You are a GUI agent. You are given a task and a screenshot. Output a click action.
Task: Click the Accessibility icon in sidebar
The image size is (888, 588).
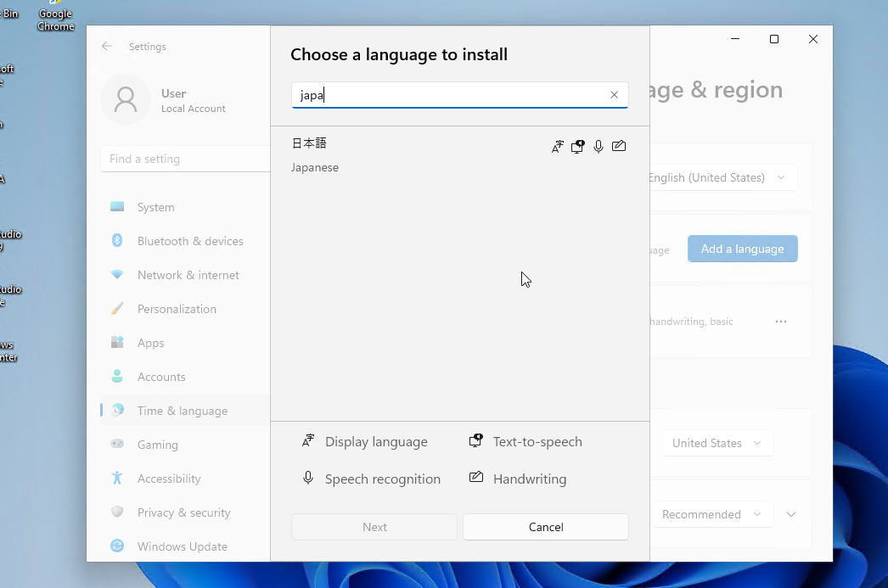pos(117,479)
